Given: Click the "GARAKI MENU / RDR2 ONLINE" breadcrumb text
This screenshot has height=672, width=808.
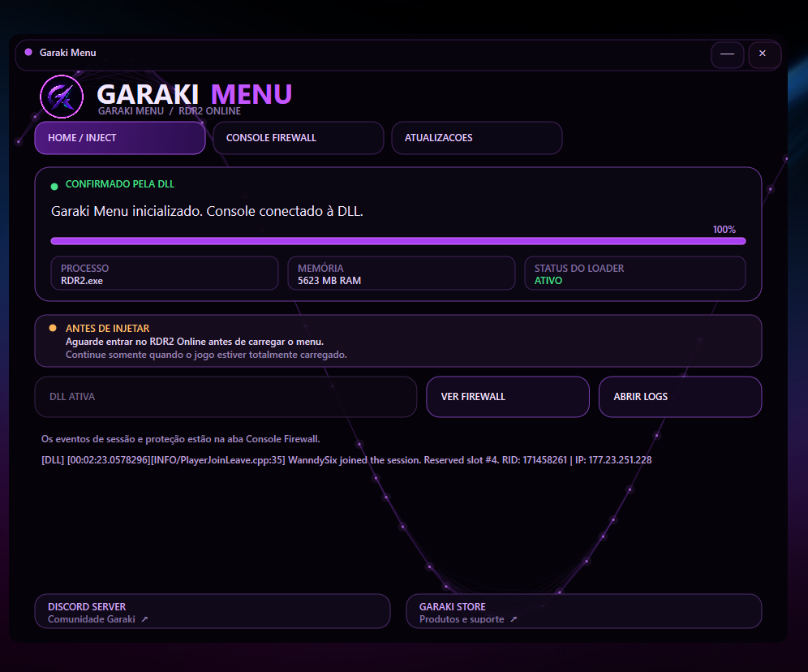Looking at the screenshot, I should pos(170,111).
